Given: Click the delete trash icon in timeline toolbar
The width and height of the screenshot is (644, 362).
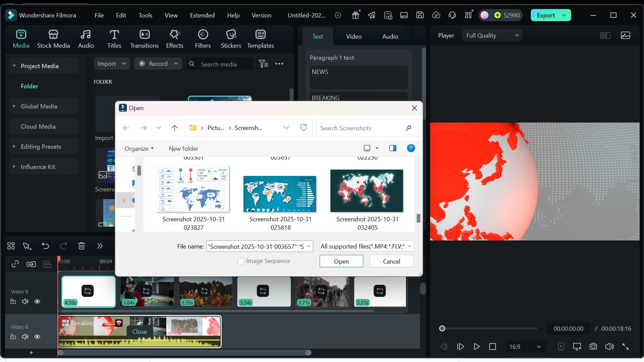Looking at the screenshot, I should point(82,246).
